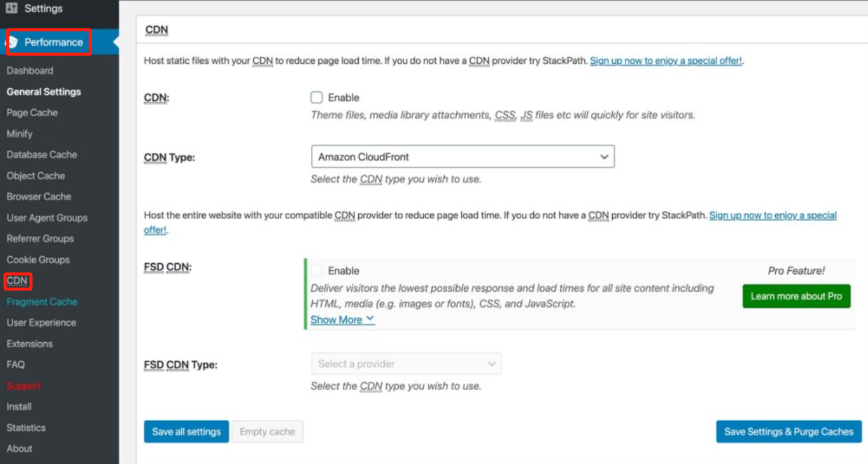Open General Settings from the sidebar
This screenshot has width=868, height=464.
tap(42, 92)
